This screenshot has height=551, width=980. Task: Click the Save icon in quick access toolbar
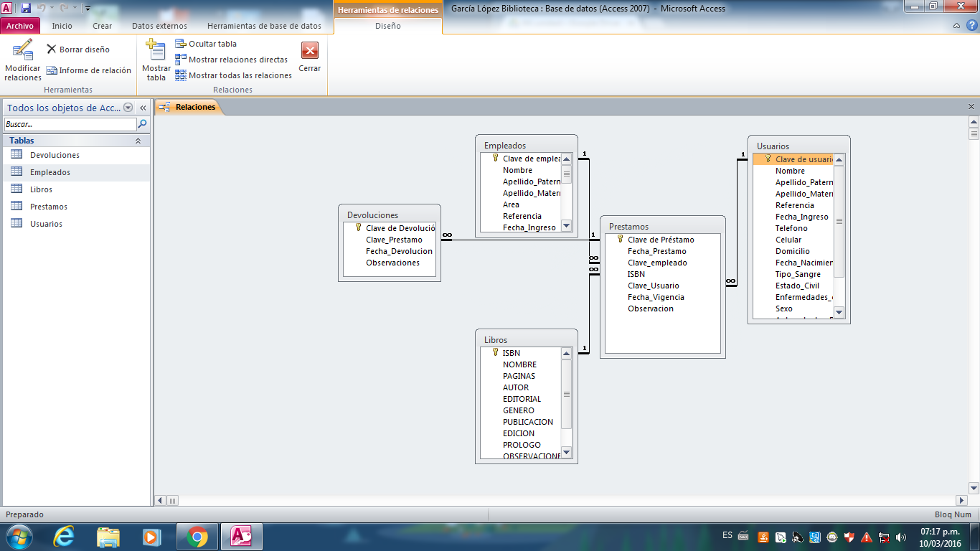26,8
